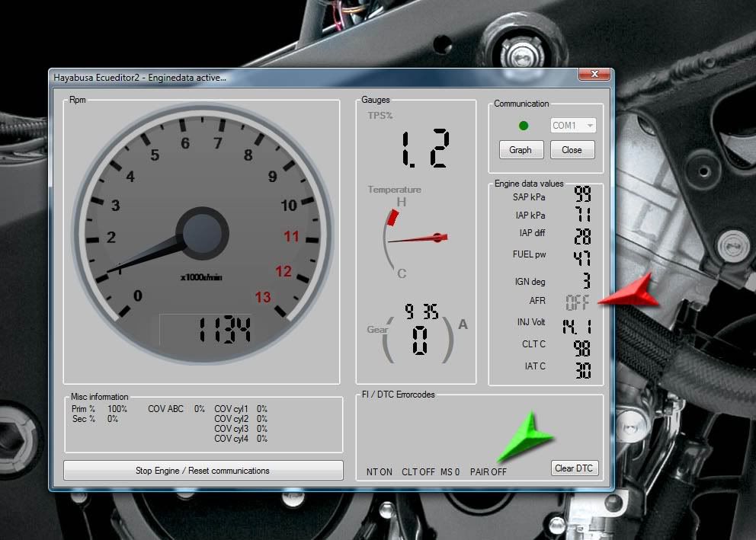The image size is (756, 540).
Task: Click the 9 35 readout above gear
Action: 421,312
